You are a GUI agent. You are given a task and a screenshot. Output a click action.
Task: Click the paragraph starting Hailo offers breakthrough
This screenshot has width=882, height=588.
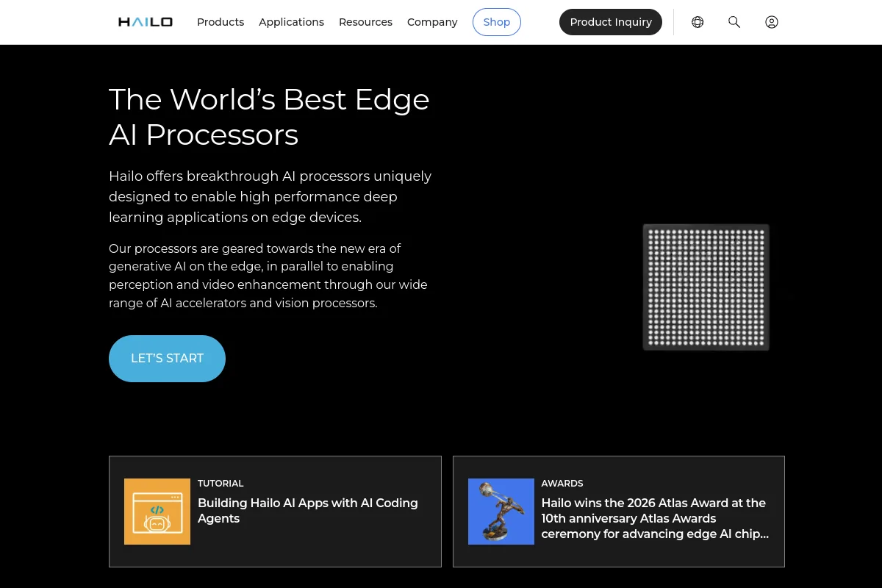[270, 197]
